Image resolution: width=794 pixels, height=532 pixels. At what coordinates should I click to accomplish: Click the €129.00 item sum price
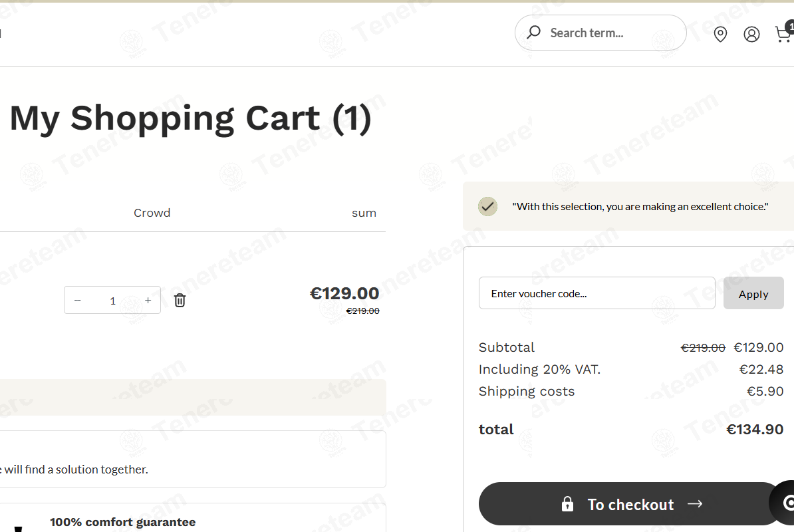pos(344,293)
